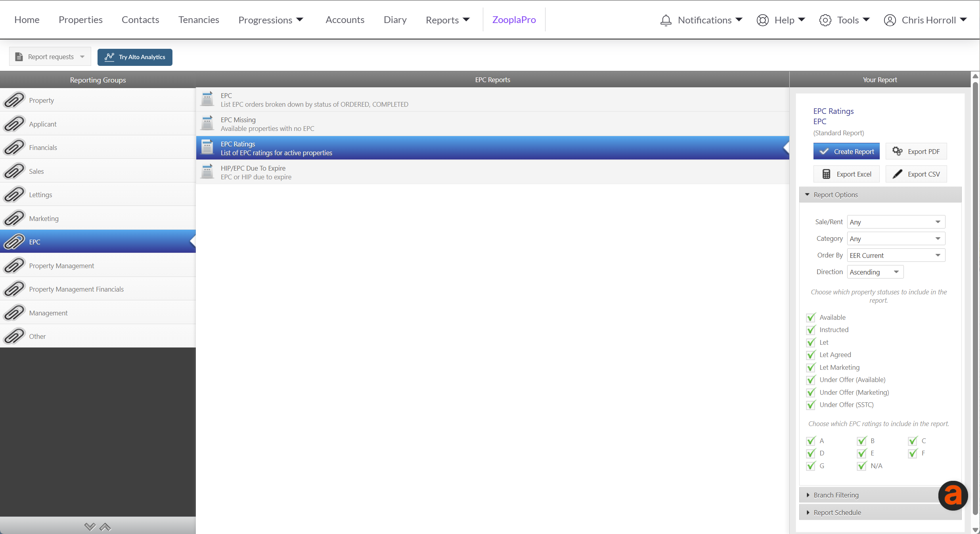980x534 pixels.
Task: Click the report icon for HIP/EPC Due To Expire
Action: coord(207,172)
